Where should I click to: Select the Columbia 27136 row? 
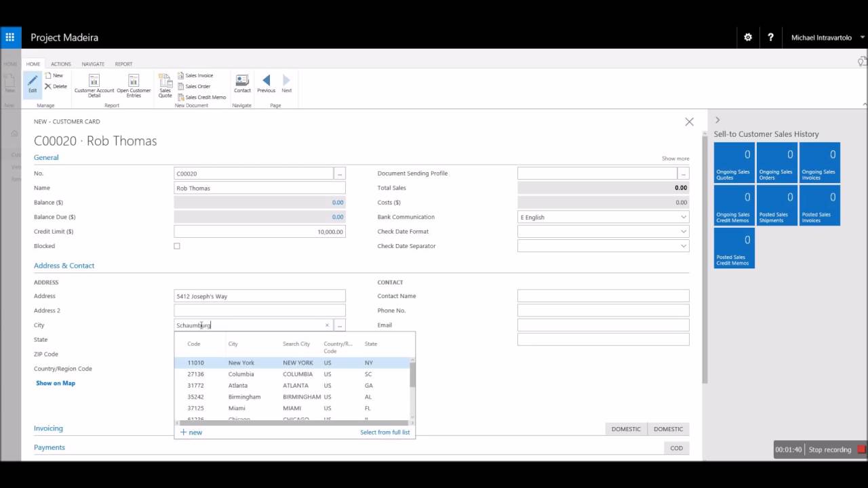tap(292, 374)
